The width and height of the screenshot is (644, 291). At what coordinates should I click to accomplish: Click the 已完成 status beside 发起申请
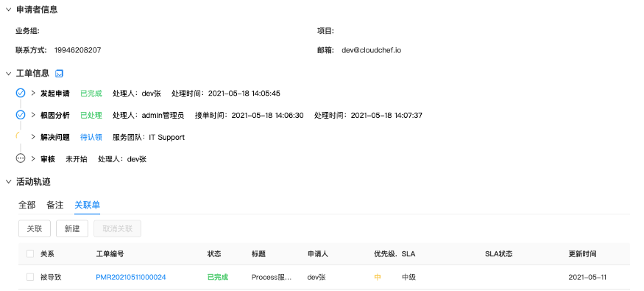coord(91,94)
